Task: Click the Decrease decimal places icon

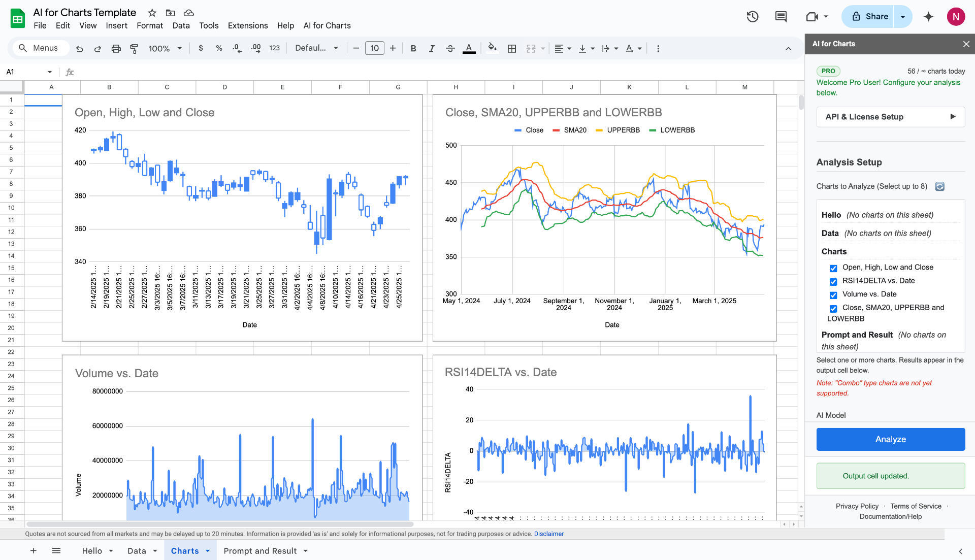Action: [x=237, y=48]
